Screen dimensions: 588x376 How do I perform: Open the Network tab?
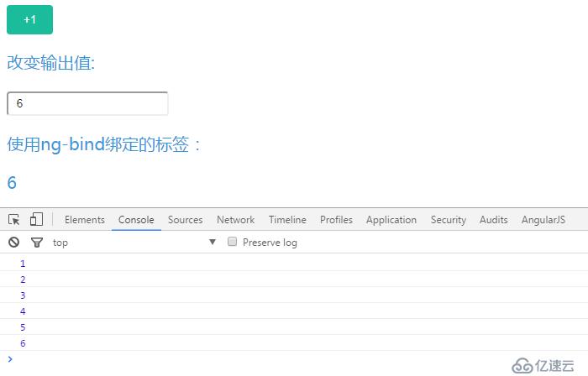point(235,220)
